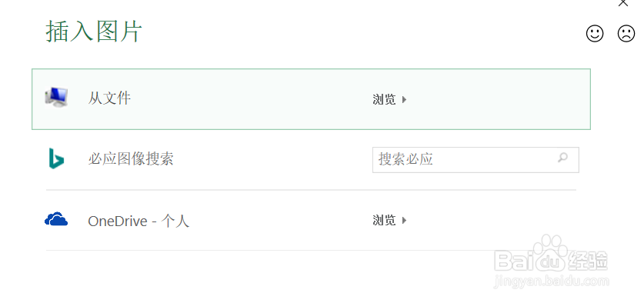Click the Bing logo icon
The height and width of the screenshot is (303, 644).
56,158
